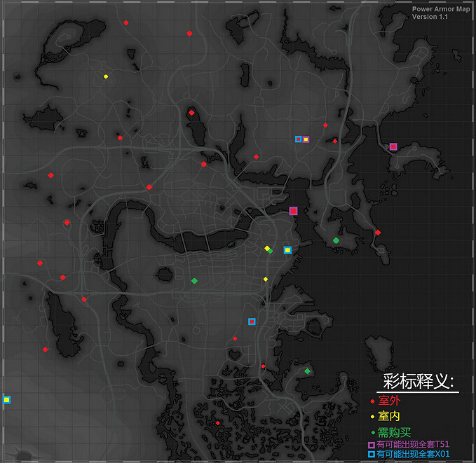This screenshot has height=463, width=476.
Task: Click the blue-boxed yellow marker in downtown area
Action: (287, 250)
